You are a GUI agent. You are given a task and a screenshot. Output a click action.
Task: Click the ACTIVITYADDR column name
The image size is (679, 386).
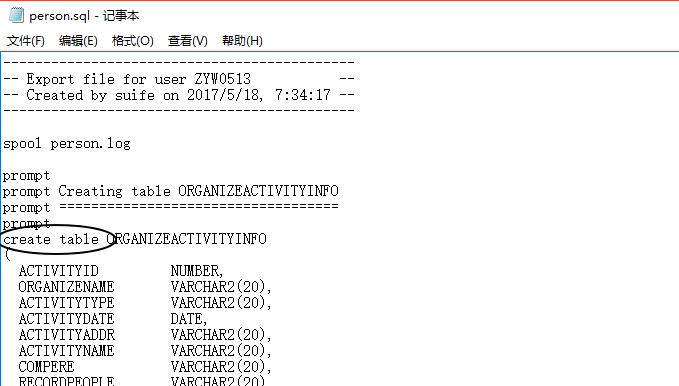[x=67, y=335]
